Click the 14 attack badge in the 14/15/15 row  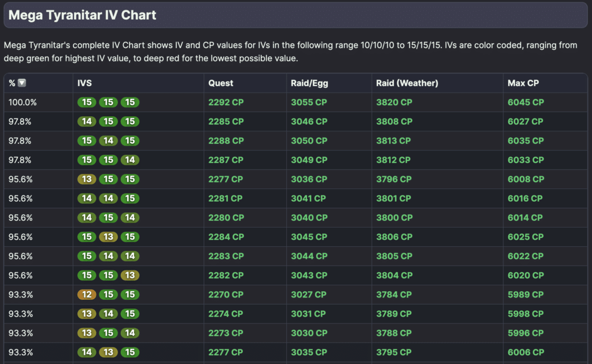point(87,121)
